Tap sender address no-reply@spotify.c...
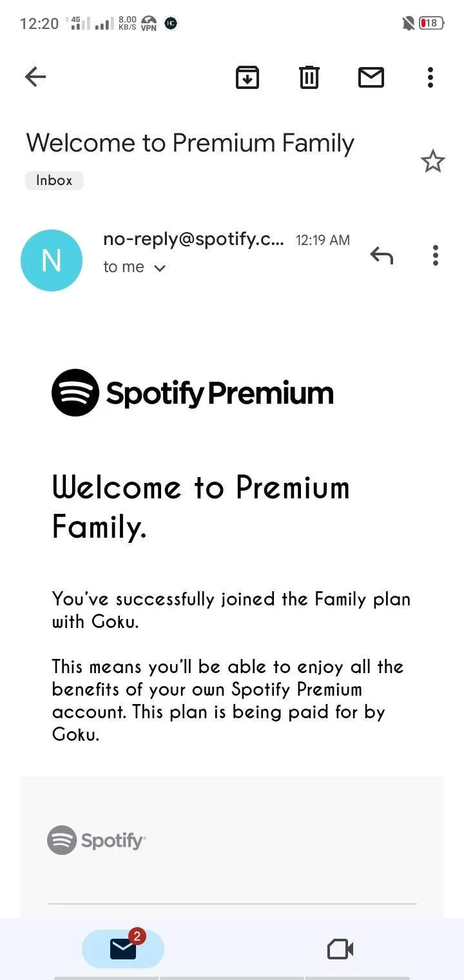The height and width of the screenshot is (980, 464). click(x=193, y=239)
